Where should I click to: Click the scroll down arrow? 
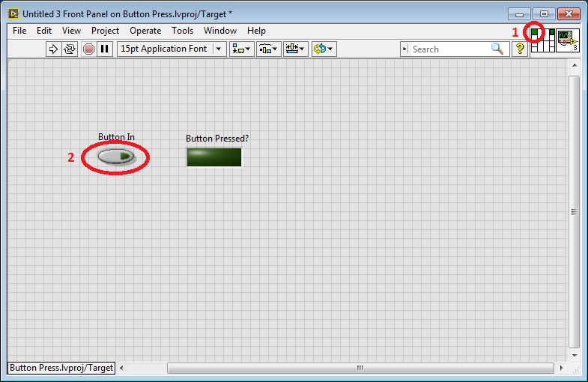574,355
